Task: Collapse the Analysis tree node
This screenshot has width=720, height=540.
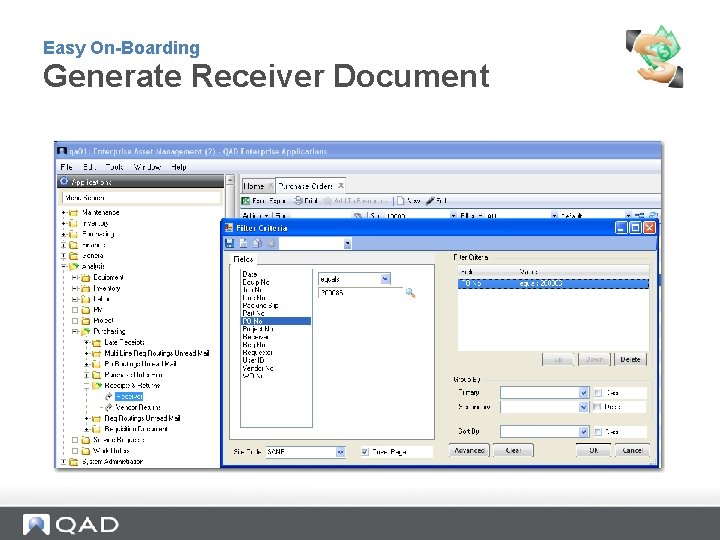Action: [63, 266]
